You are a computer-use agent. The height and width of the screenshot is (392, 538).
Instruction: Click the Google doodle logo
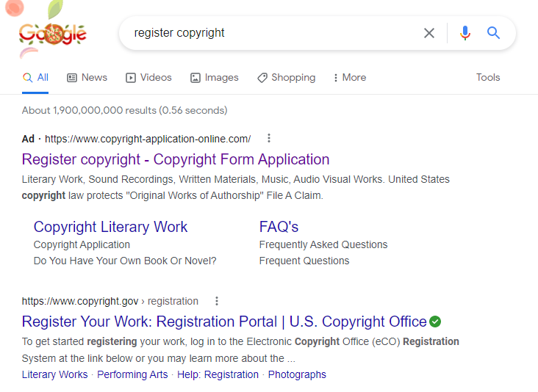[x=53, y=33]
